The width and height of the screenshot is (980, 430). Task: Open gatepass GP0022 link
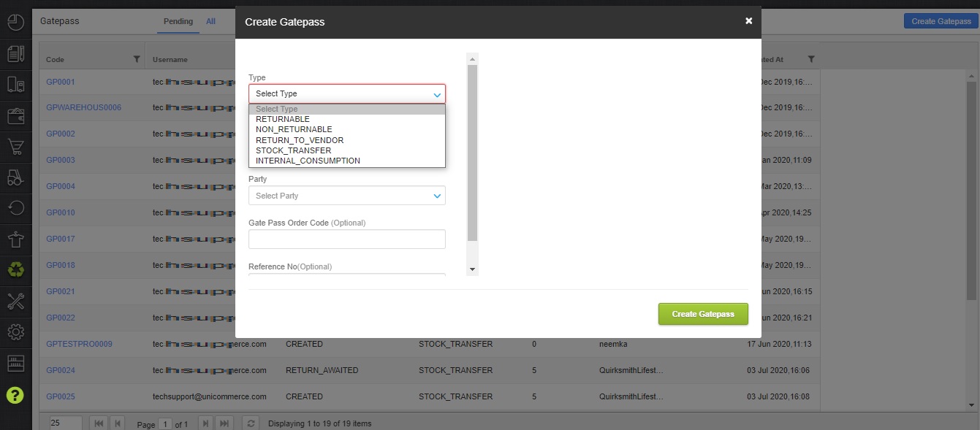tap(61, 318)
